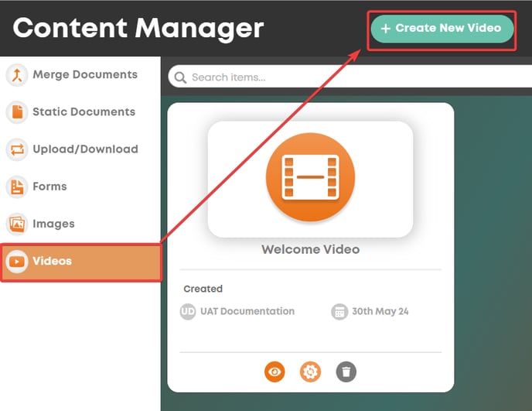Screen dimensions: 532x411
Task: Open the Welcome Video film thumbnail
Action: (310, 180)
